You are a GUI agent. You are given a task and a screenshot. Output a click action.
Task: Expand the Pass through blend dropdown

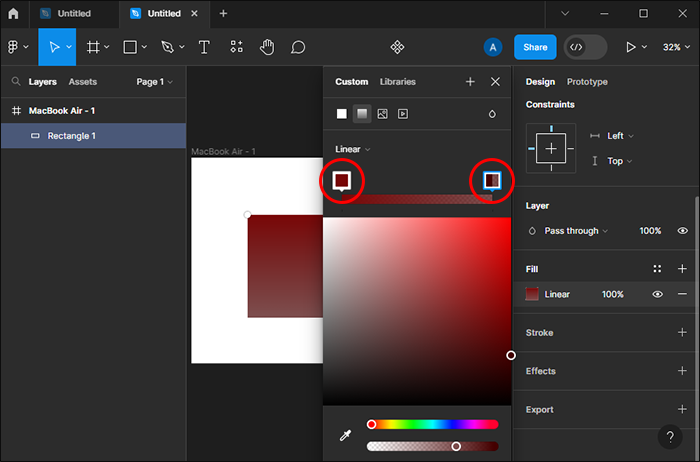click(576, 231)
